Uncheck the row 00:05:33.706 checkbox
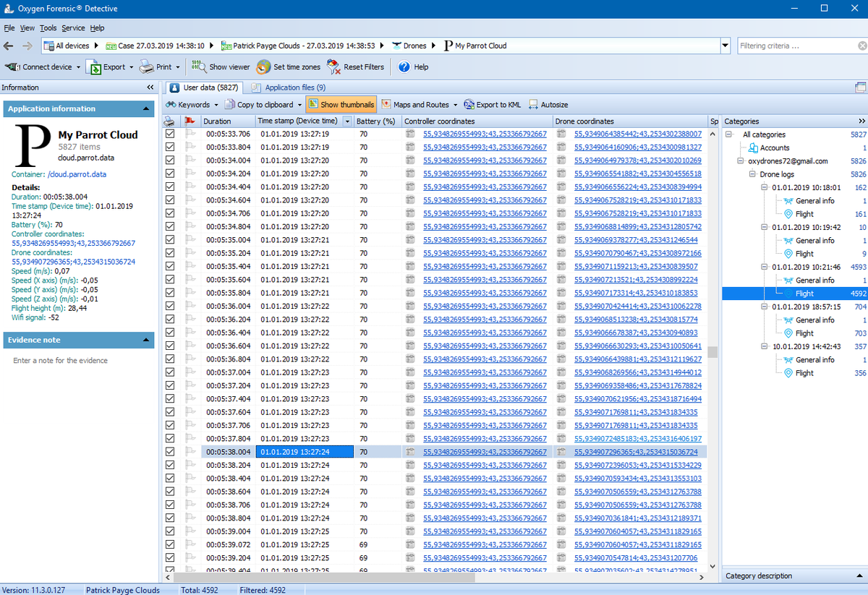This screenshot has height=595, width=868. 170,134
